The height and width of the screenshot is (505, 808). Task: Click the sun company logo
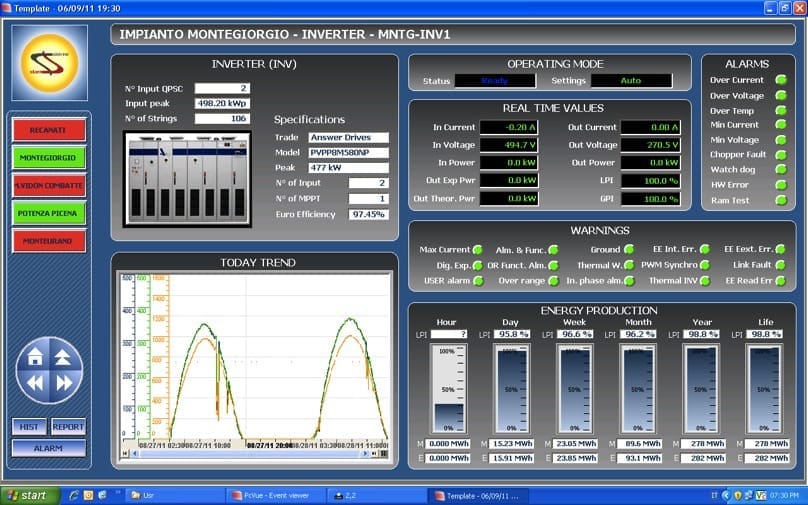point(50,62)
